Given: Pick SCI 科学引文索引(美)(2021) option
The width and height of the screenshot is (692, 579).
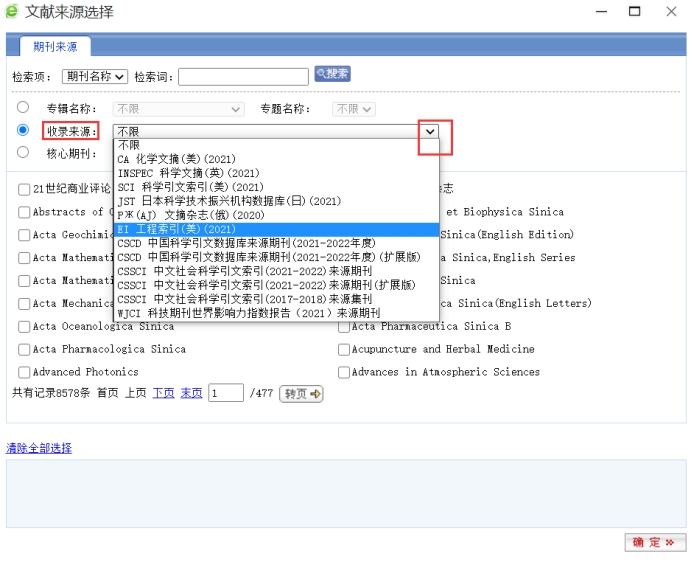Looking at the screenshot, I should coord(190,187).
